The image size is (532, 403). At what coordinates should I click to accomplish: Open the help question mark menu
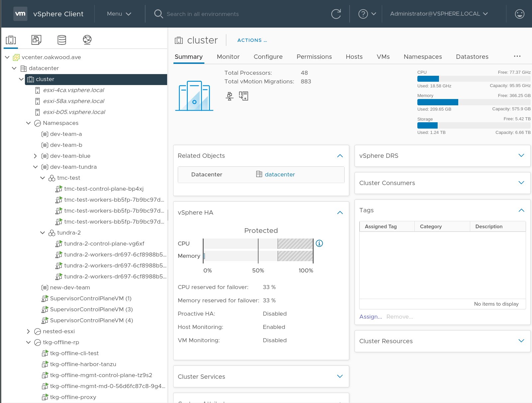367,14
